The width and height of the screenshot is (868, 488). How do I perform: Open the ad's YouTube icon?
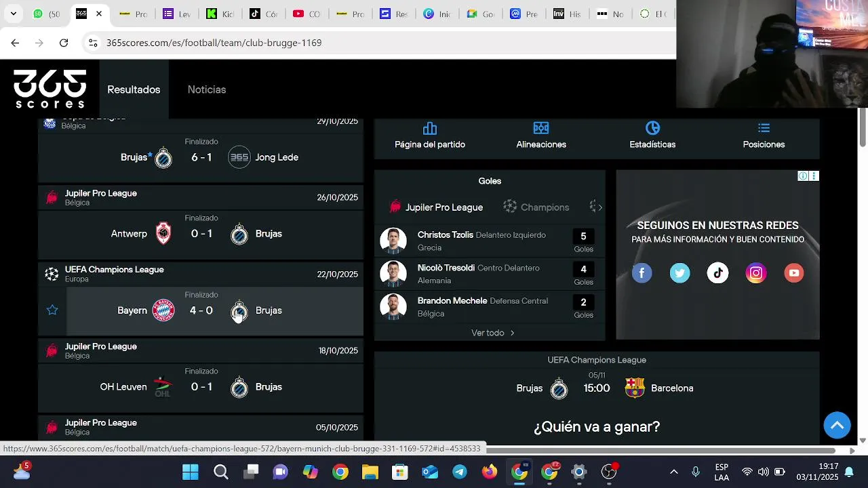(793, 273)
